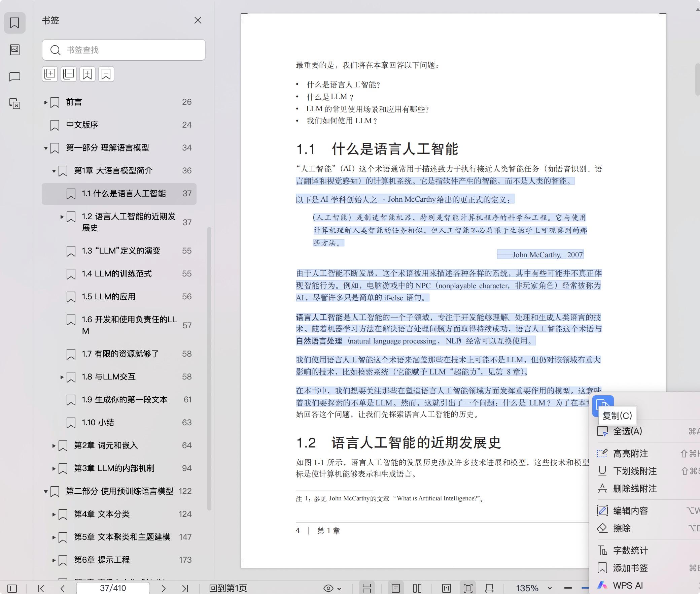The width and height of the screenshot is (700, 594).
Task: Click the collapse all bookmarks icon
Action: click(69, 74)
